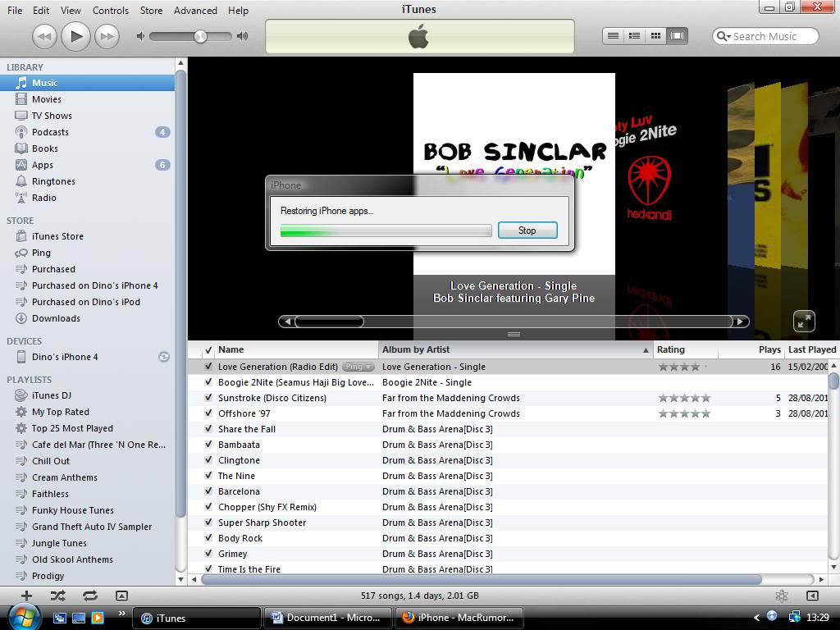
Task: Click sync icon beside Dino's iPhone 4
Action: 164,357
